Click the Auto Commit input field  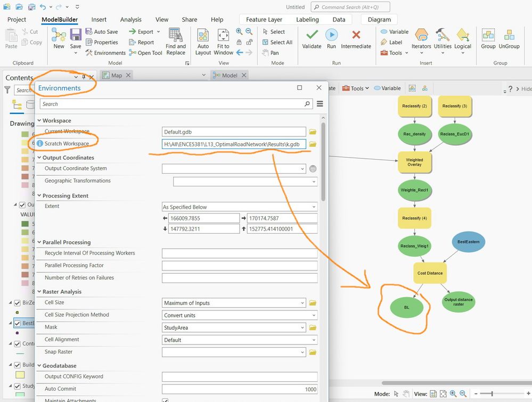coord(240,389)
